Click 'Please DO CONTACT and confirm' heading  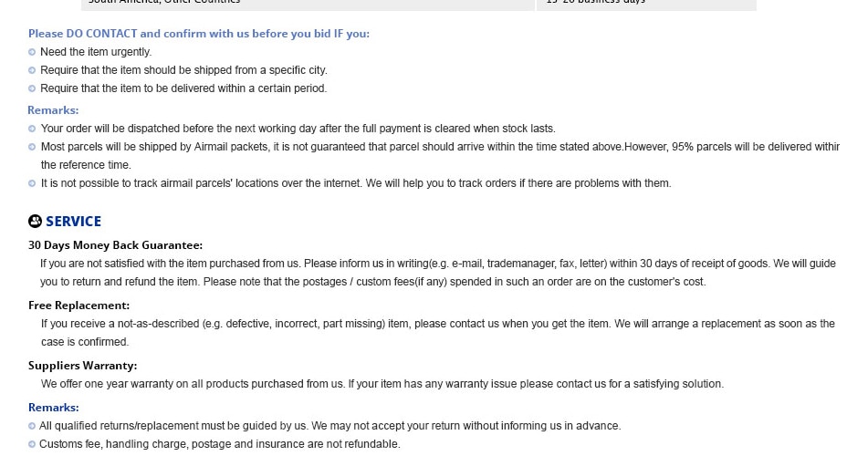199,34
